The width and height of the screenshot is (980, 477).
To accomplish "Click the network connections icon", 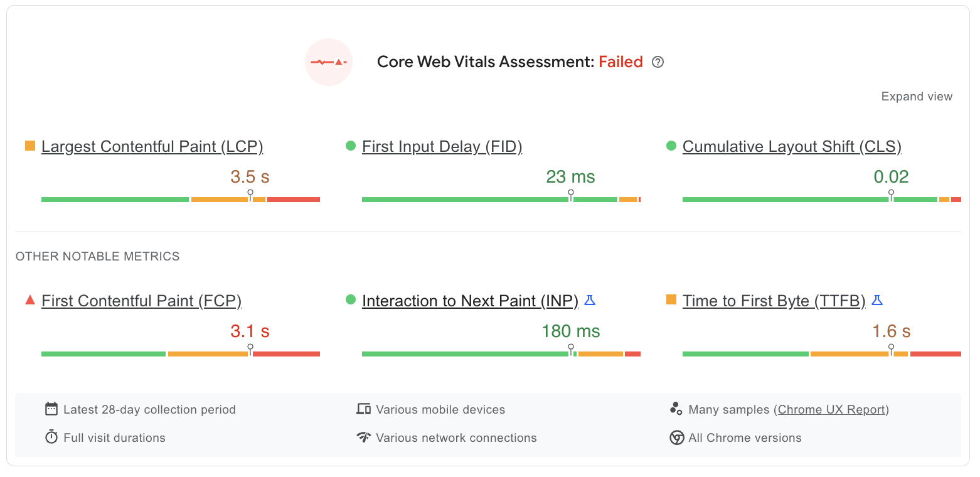I will click(x=364, y=437).
